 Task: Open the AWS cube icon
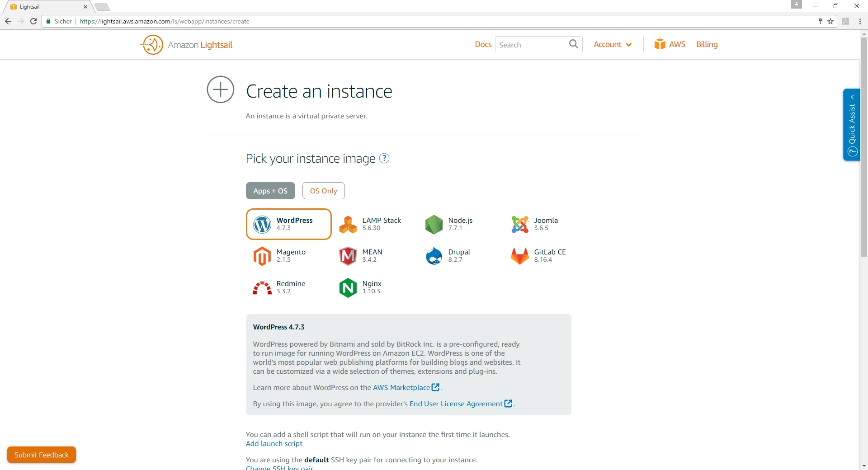pyautogui.click(x=660, y=44)
